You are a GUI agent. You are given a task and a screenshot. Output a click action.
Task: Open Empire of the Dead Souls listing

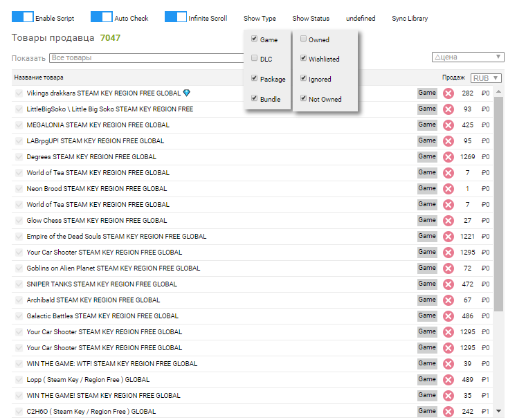(x=116, y=237)
